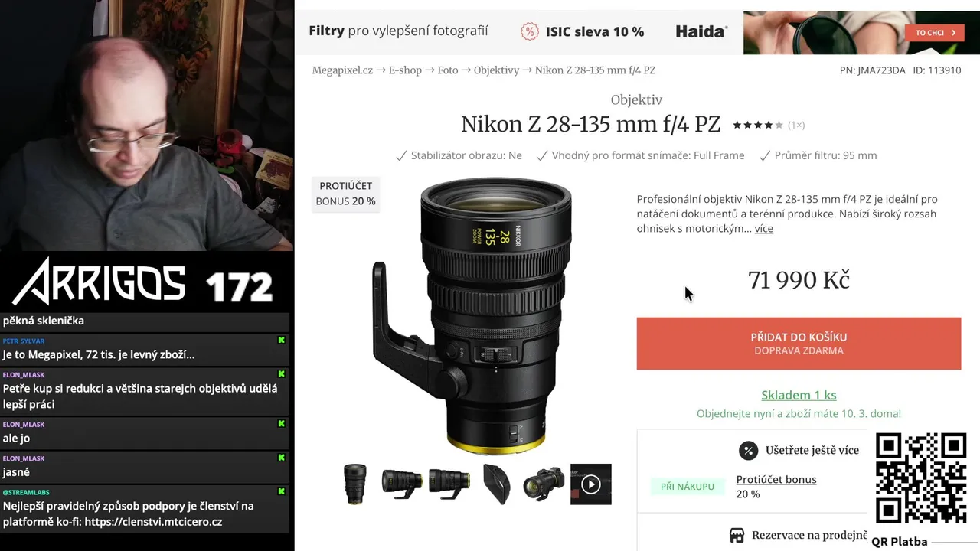Open the Foto breadcrumb item
The height and width of the screenshot is (551, 980).
(x=448, y=70)
